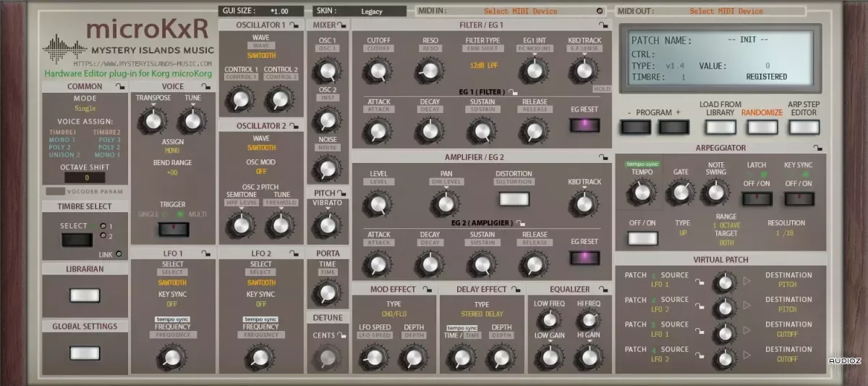Click the Voice Assign Mono value
The width and height of the screenshot is (868, 386).
[171, 150]
